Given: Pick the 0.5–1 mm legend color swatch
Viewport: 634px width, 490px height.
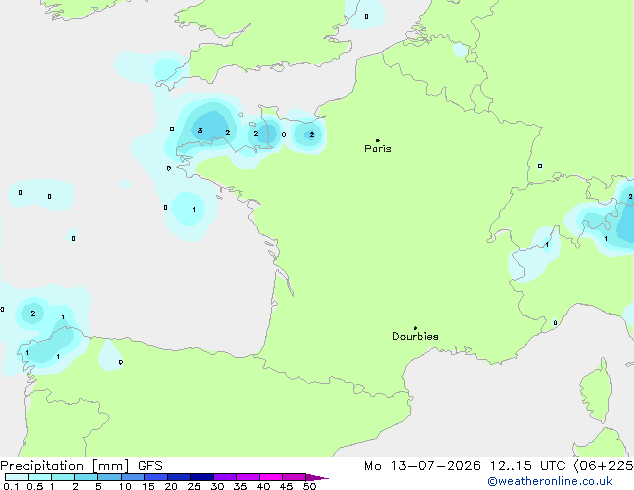Looking at the screenshot, I should pos(40,477).
